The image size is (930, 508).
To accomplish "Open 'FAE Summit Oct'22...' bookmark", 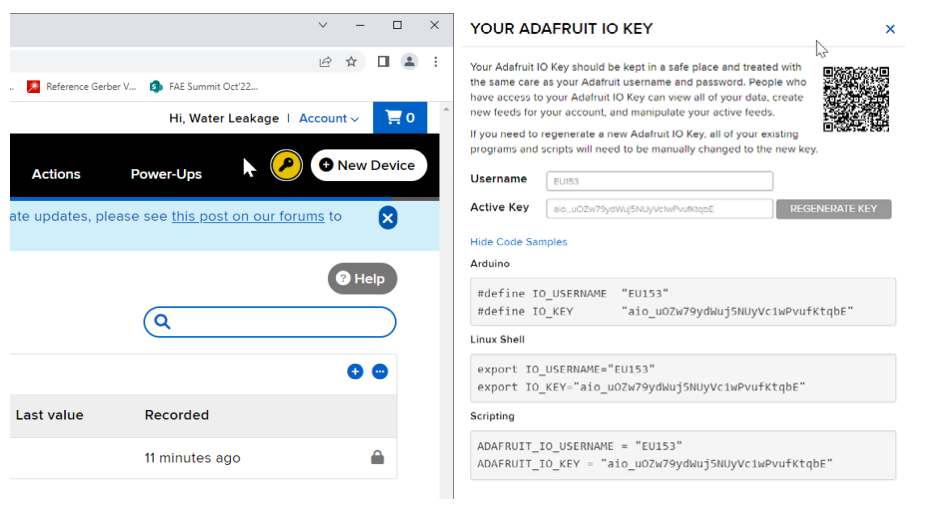I will click(x=205, y=87).
